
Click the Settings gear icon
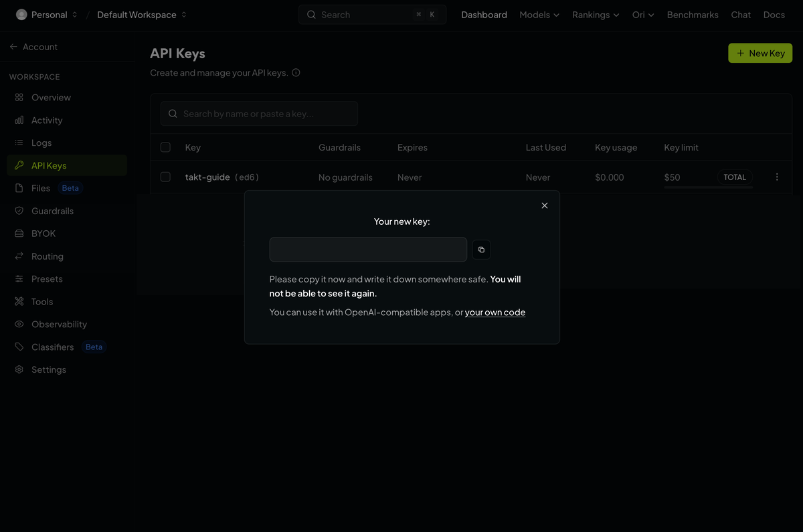point(19,370)
